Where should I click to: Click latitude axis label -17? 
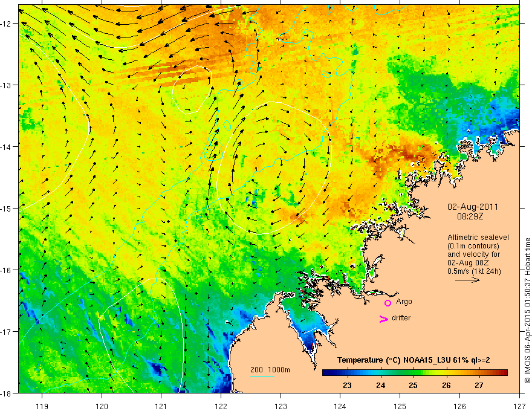[6, 331]
